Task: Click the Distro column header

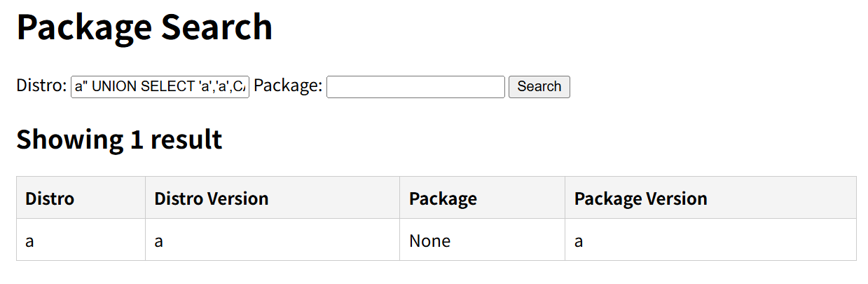Action: (x=50, y=198)
